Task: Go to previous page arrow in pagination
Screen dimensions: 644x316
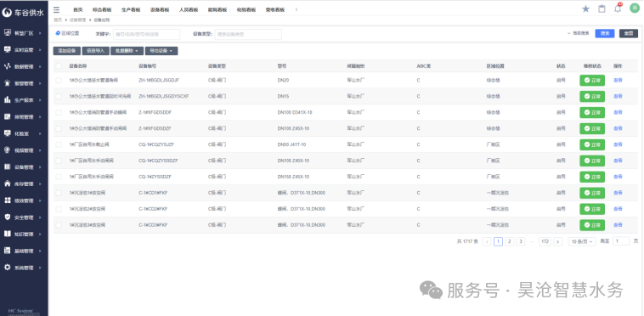Action: (487, 242)
